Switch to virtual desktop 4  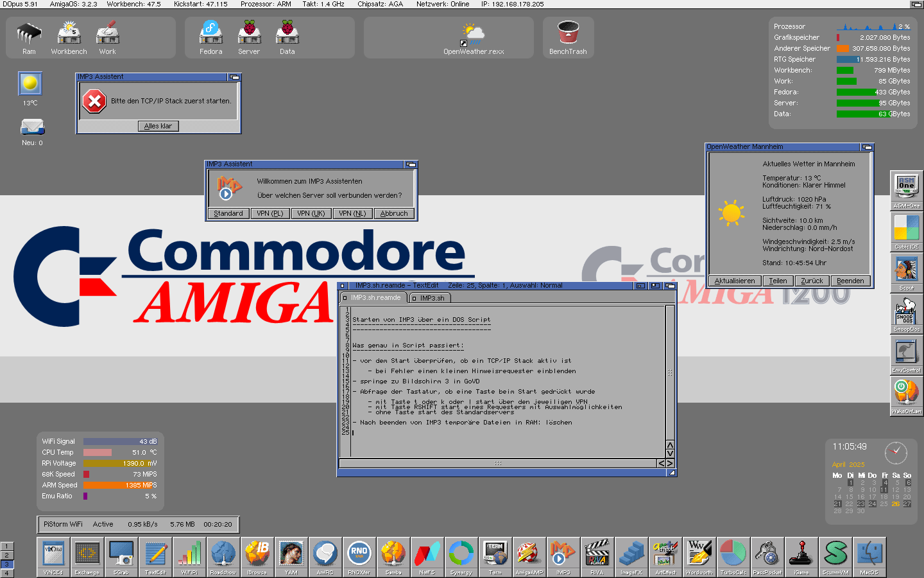pyautogui.click(x=6, y=573)
